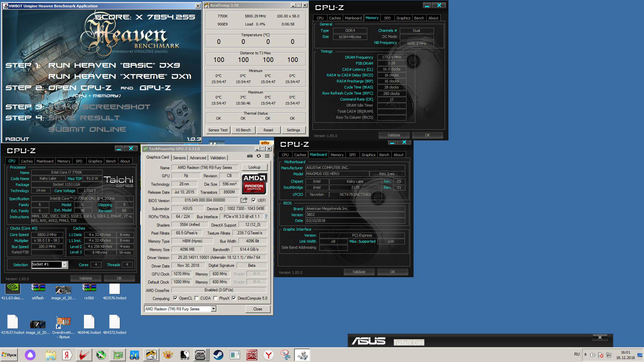Viewport: 644px width, 362px height.
Task: Click the Lookup button in GPU-Z
Action: [254, 167]
